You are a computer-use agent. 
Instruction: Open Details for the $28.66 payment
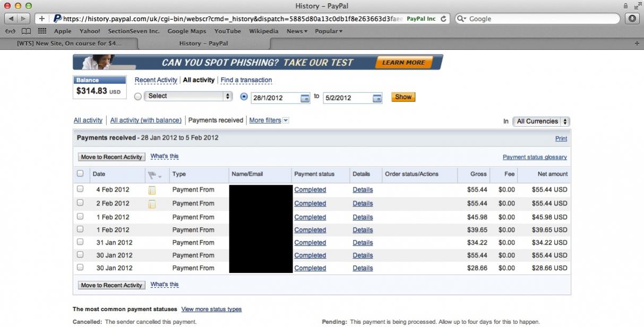(363, 268)
